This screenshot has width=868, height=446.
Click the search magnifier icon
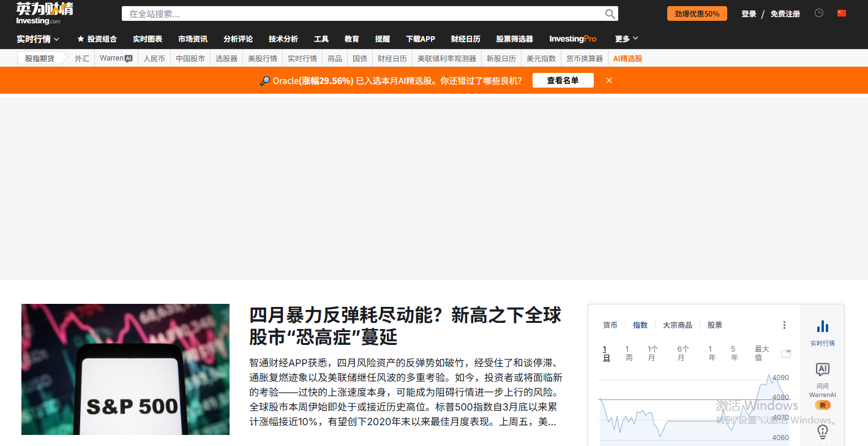pos(610,13)
